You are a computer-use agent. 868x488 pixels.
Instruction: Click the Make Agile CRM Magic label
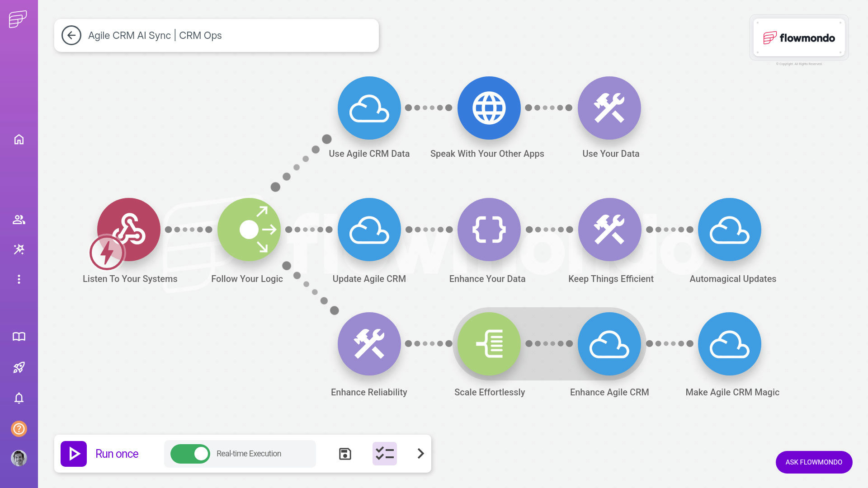pos(732,392)
